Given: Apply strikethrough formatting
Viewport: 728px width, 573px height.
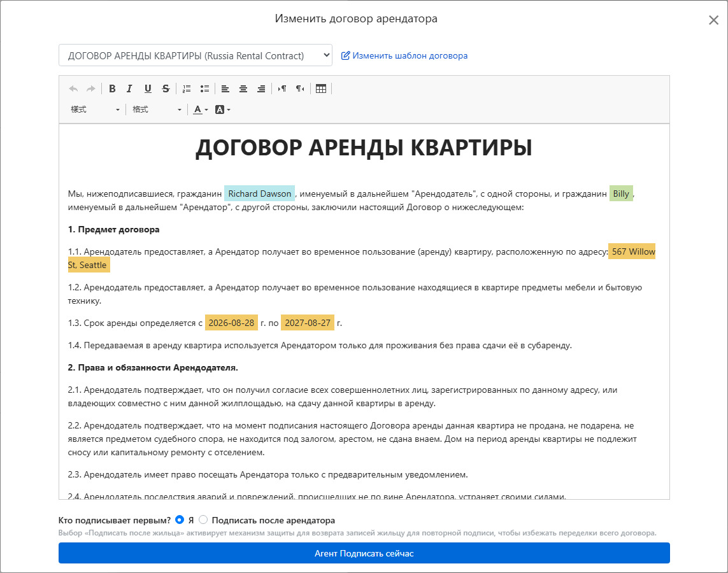Looking at the screenshot, I should [166, 88].
